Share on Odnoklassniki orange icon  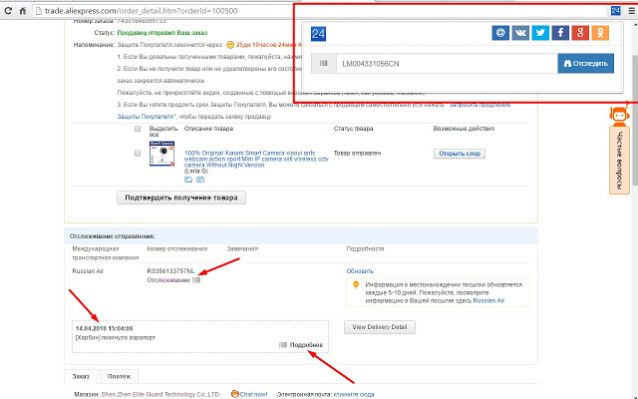[600, 33]
